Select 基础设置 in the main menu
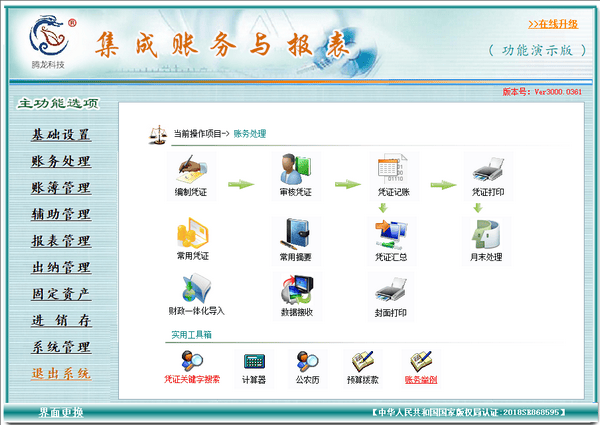 point(61,135)
